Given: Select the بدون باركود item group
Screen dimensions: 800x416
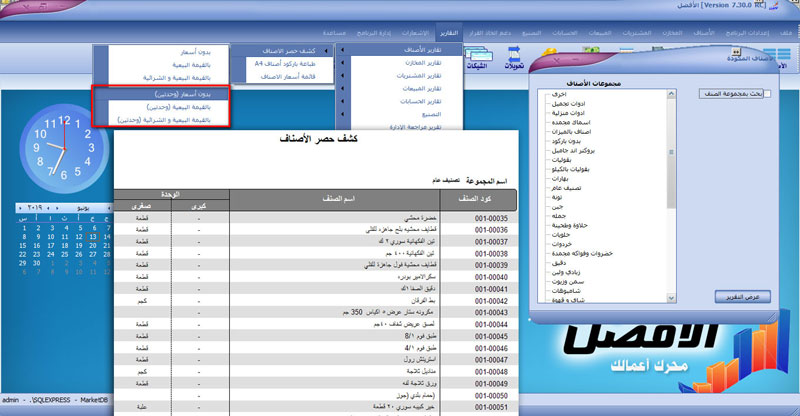Looking at the screenshot, I should point(566,141).
